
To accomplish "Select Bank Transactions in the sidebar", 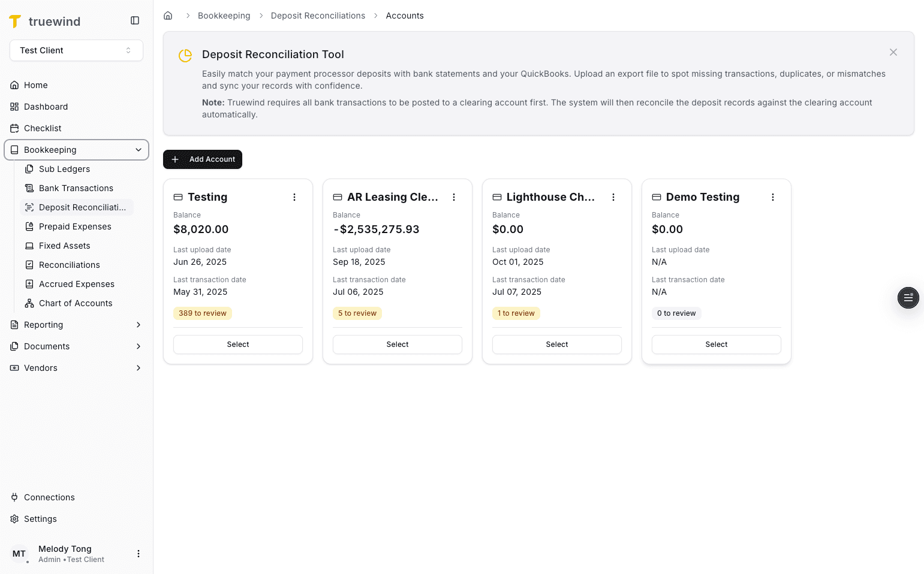I will tap(76, 188).
